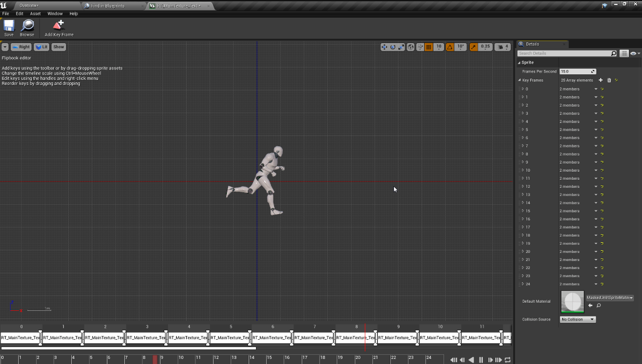Jump to the last frame of playback

coord(499,360)
